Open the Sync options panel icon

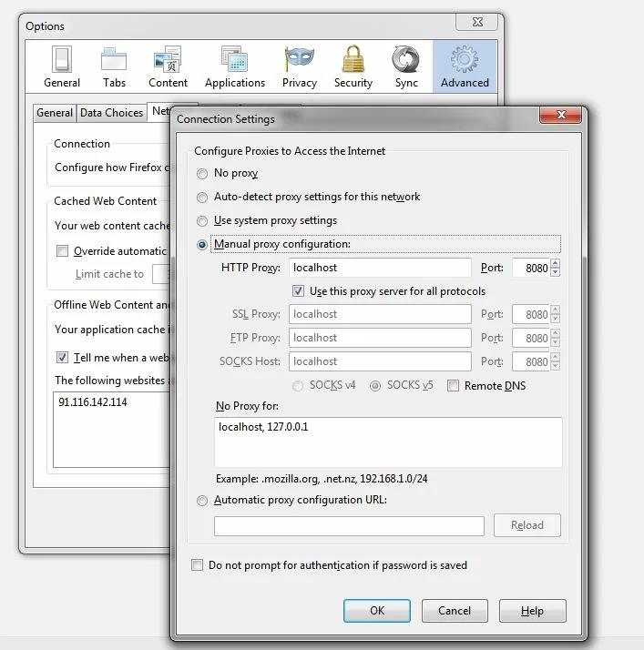(x=406, y=66)
